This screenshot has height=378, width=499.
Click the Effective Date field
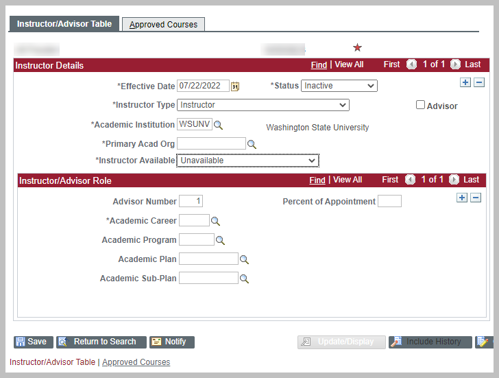(x=203, y=86)
